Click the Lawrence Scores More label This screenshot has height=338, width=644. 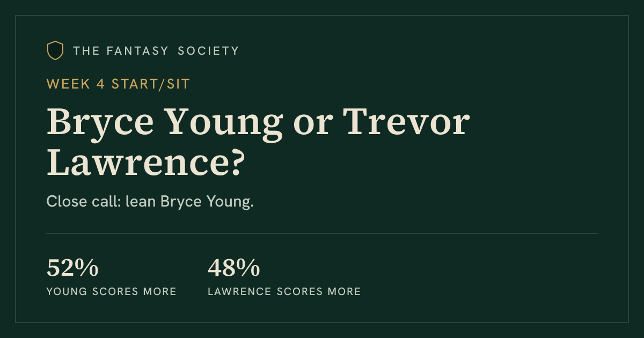click(284, 292)
